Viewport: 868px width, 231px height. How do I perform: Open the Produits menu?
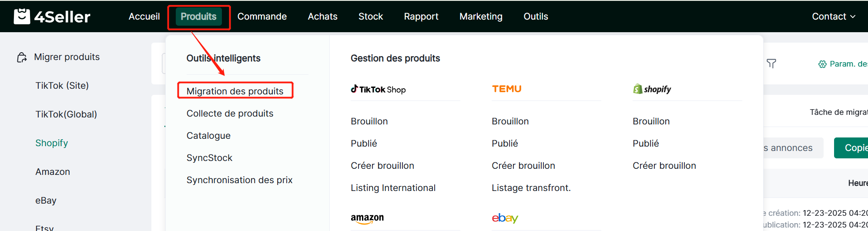tap(198, 17)
